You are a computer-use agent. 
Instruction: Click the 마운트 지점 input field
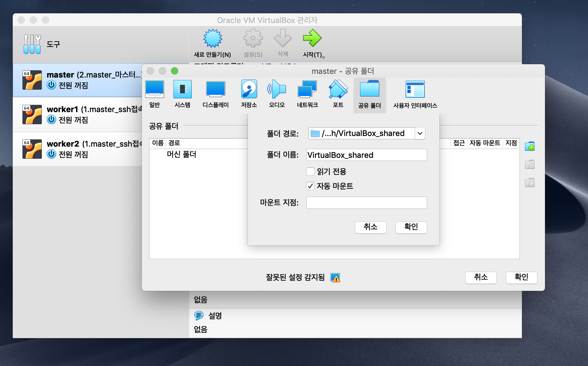pos(366,203)
